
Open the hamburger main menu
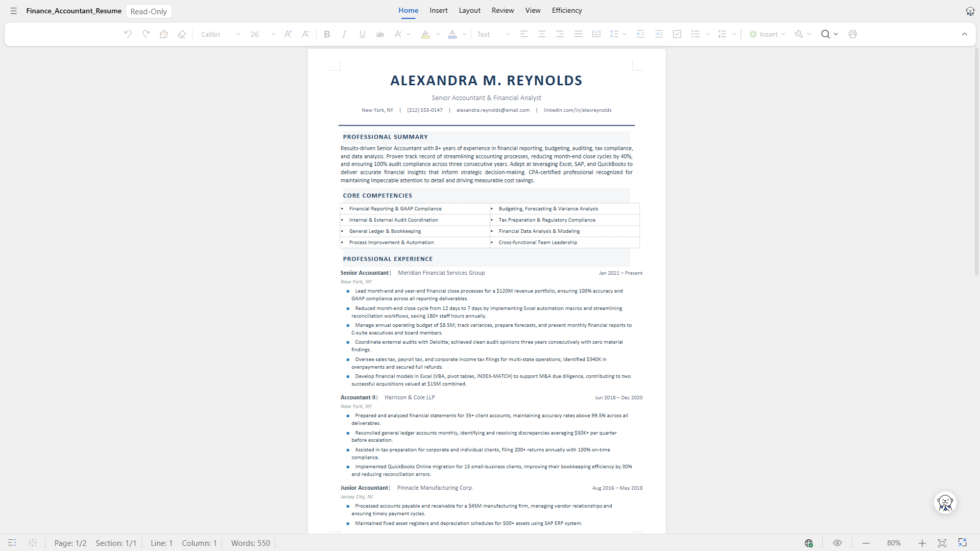click(x=14, y=11)
